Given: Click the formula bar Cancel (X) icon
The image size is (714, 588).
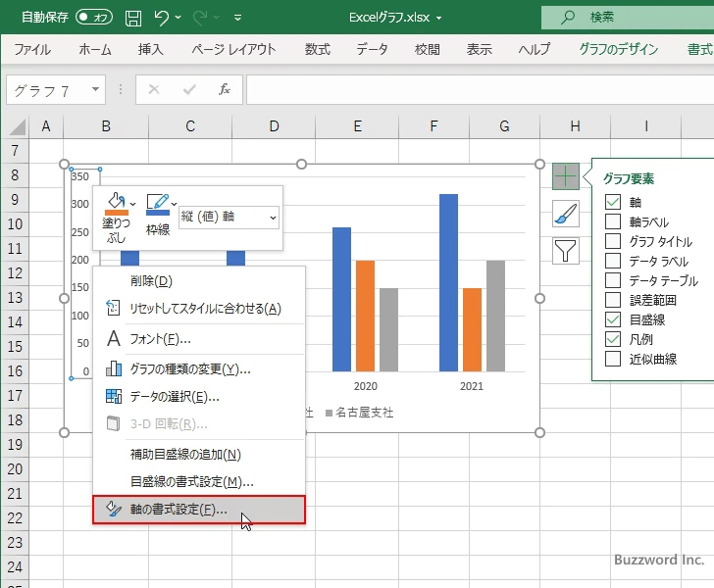Looking at the screenshot, I should 154,89.
